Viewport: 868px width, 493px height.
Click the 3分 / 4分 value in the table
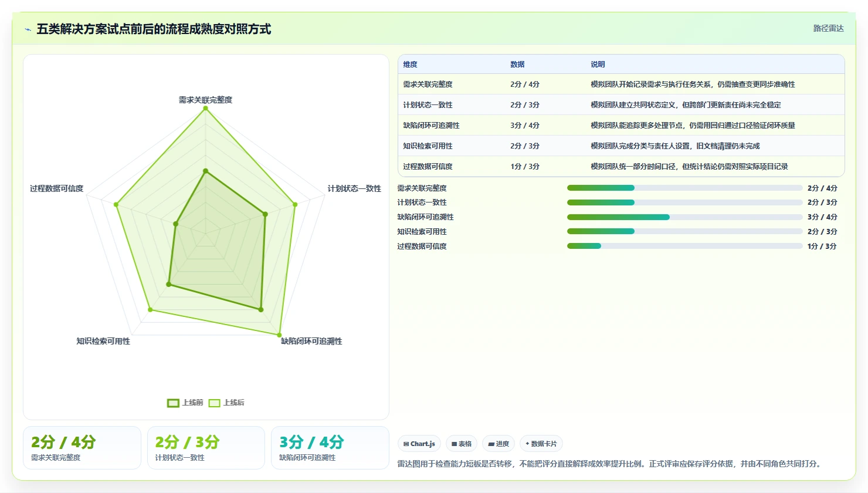525,126
